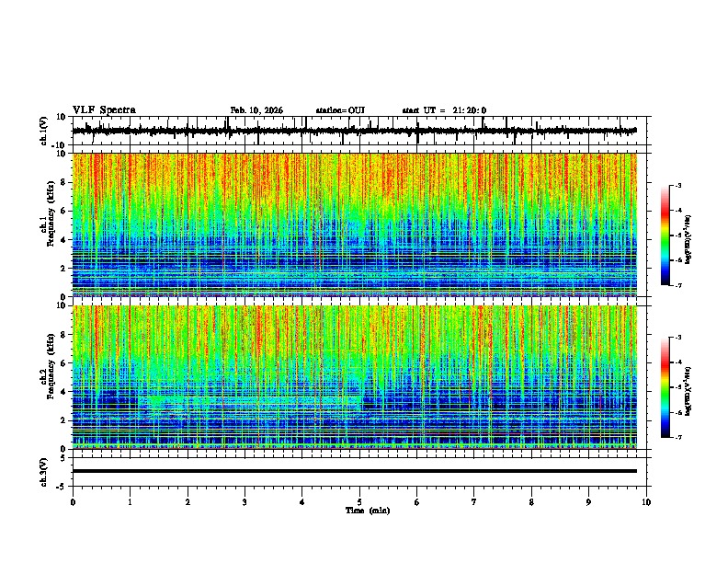Click the 'ch.1(V)' waveform axis label
This screenshot has height=563, width=728.
pyautogui.click(x=44, y=131)
